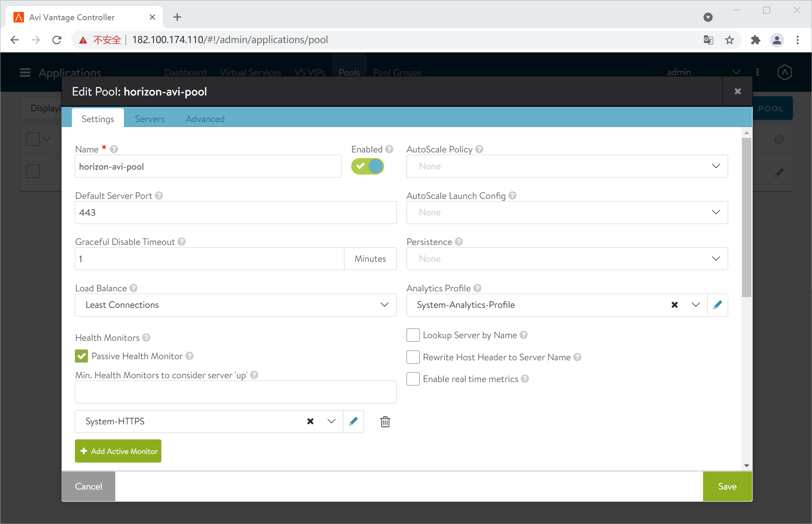The width and height of the screenshot is (812, 524).
Task: Enable real time metrics checkbox
Action: [x=413, y=379]
